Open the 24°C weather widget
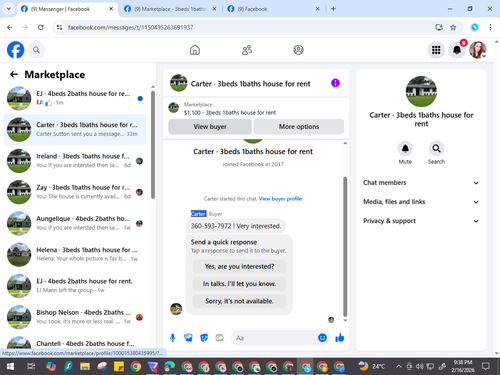This screenshot has width=500, height=375. coord(372,367)
